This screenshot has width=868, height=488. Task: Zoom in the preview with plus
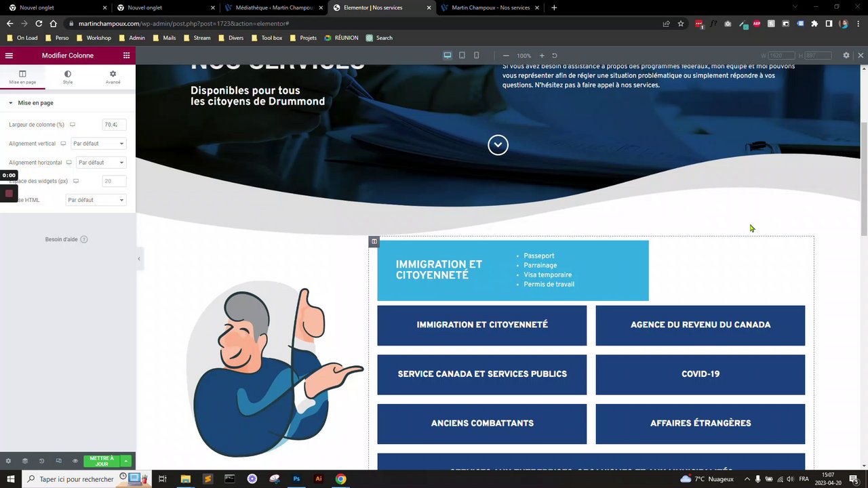[542, 56]
